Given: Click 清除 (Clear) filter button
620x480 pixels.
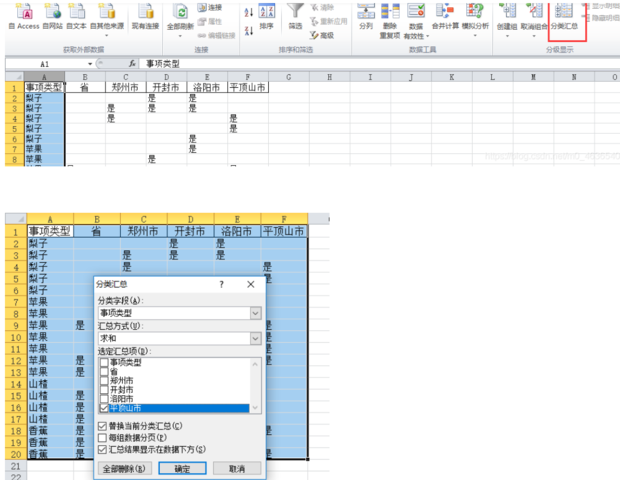Looking at the screenshot, I should [x=322, y=8].
